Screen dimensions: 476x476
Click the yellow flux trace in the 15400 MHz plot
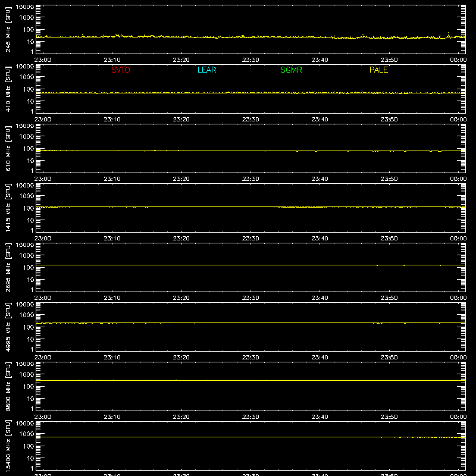pos(250,437)
